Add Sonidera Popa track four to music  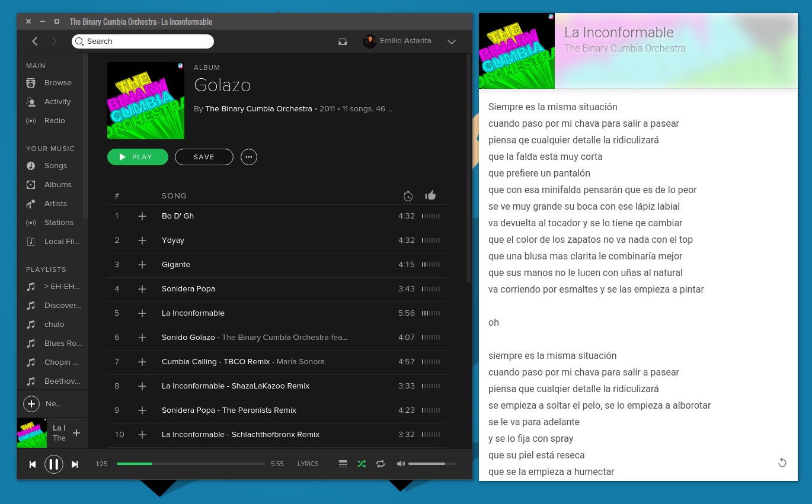coord(142,289)
